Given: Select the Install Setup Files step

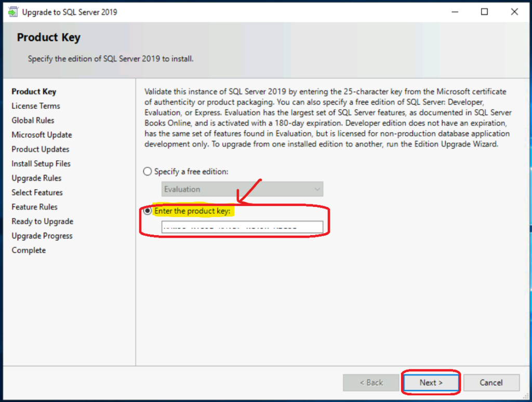Looking at the screenshot, I should coord(41,164).
